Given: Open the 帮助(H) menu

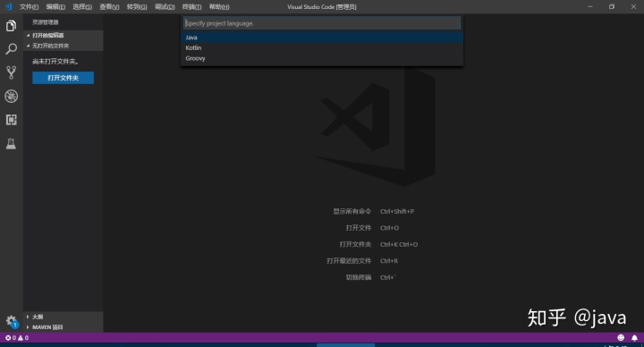Looking at the screenshot, I should tap(219, 7).
